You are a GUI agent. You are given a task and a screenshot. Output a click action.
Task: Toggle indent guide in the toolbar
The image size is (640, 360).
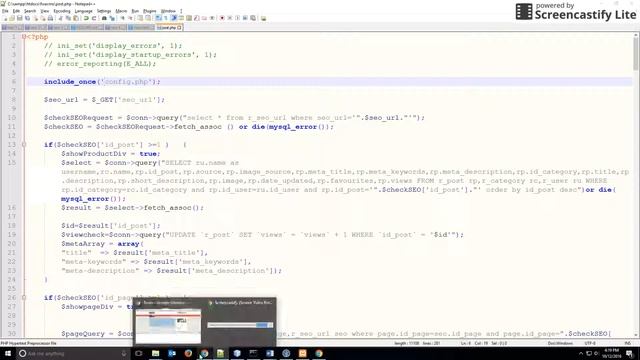[x=173, y=18]
